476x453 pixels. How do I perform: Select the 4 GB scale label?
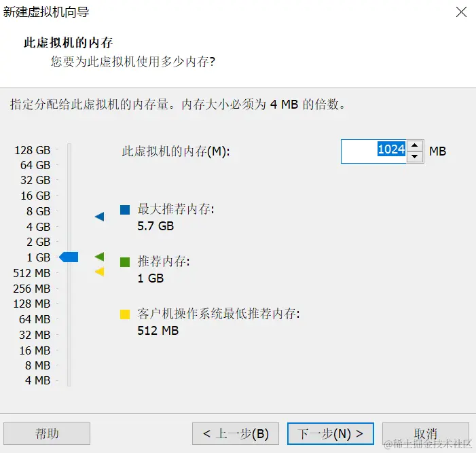click(38, 227)
